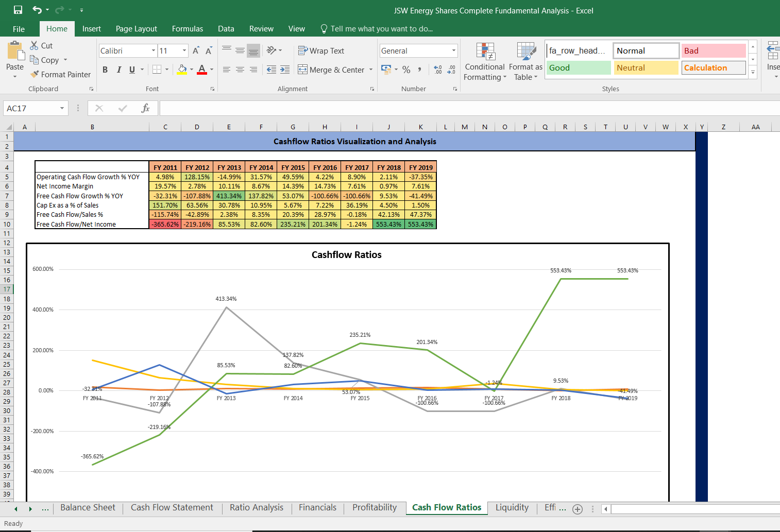Click the Fill Color paint bucket

coord(182,69)
